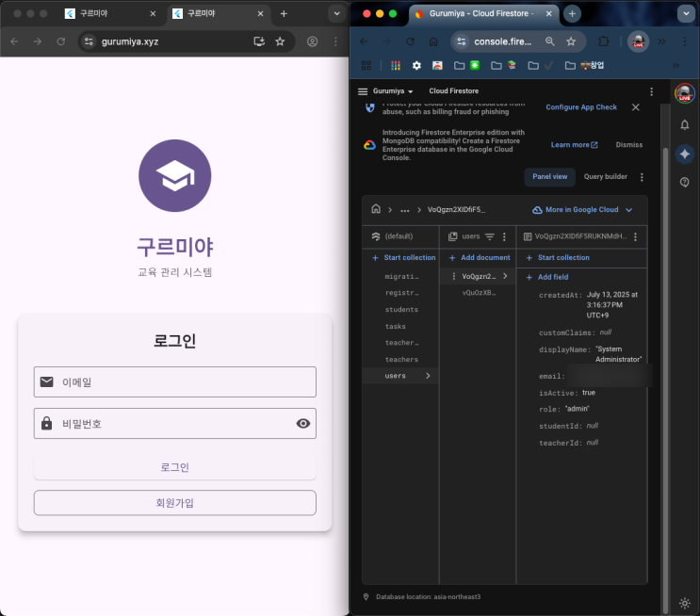700x616 pixels.
Task: Dismiss the Firestore Enterprise banner
Action: click(629, 145)
